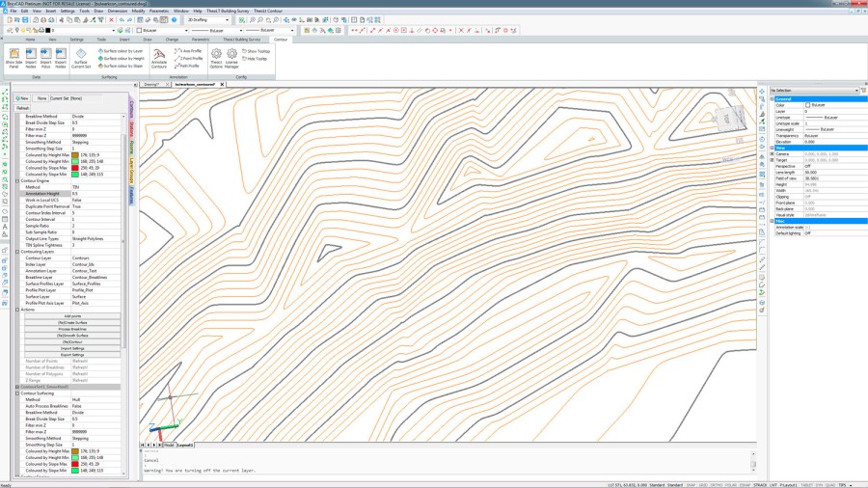The width and height of the screenshot is (868, 488).
Task: Click the New button in side panel
Action: [x=22, y=98]
